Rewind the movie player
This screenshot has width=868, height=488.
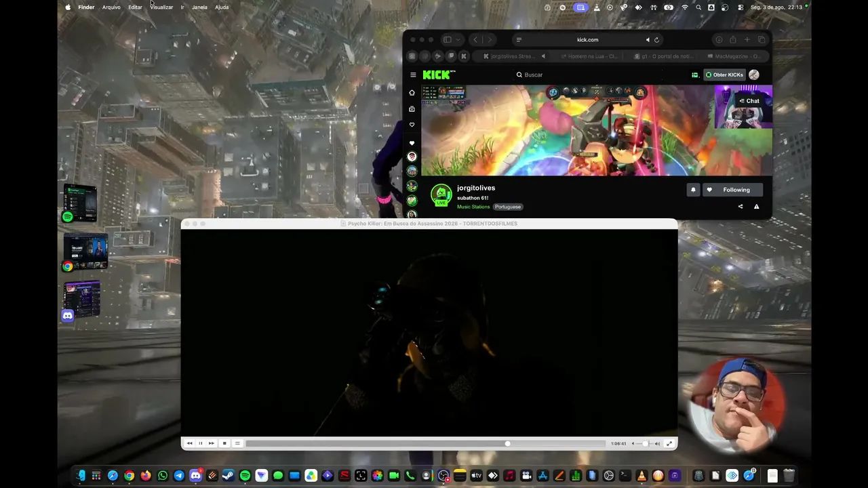pos(189,443)
